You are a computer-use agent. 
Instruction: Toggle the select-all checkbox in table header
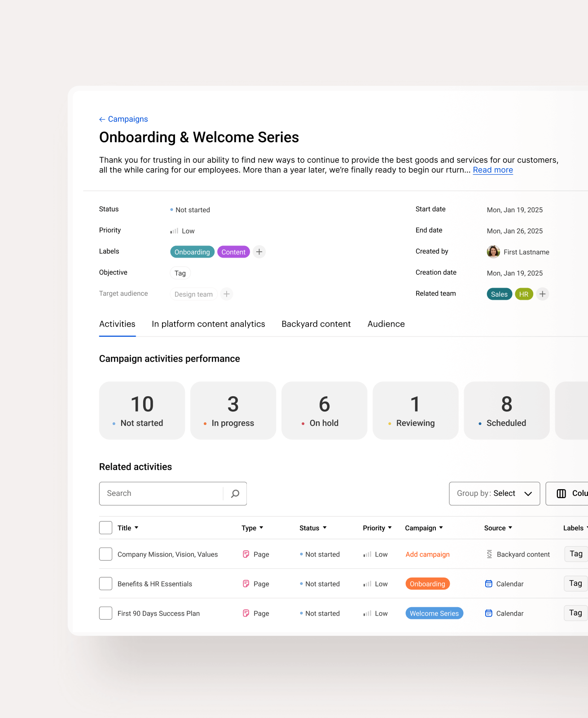click(x=105, y=528)
